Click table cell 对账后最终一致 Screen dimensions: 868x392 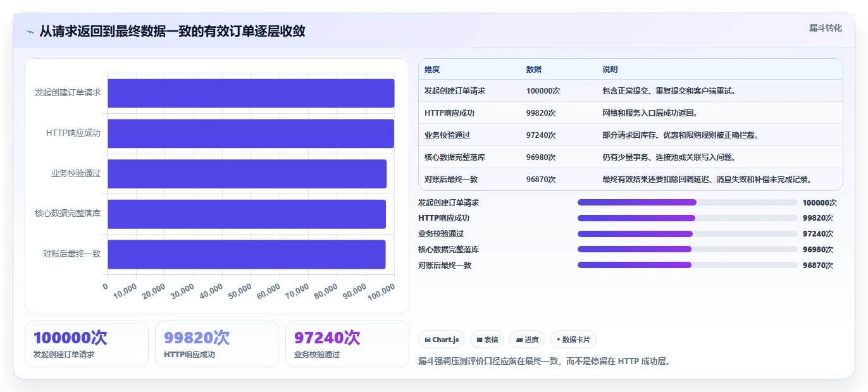(x=451, y=180)
